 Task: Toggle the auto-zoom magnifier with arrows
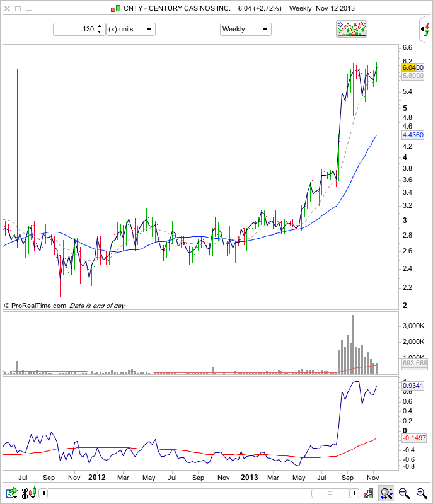(386, 493)
